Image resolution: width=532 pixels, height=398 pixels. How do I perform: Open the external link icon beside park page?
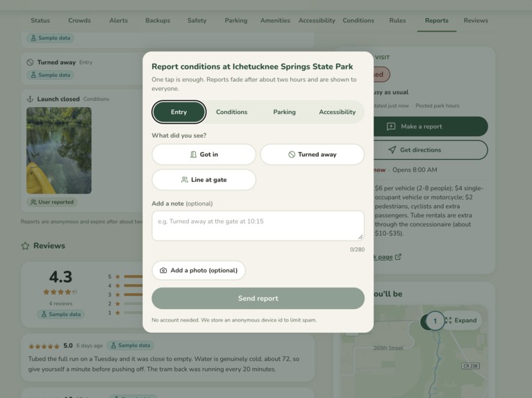(x=399, y=257)
